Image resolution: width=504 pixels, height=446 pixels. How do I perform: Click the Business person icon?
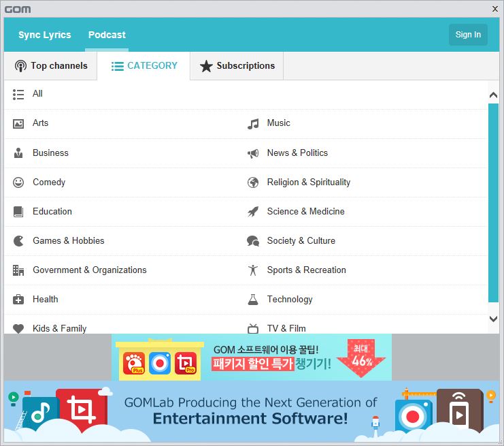pos(18,153)
